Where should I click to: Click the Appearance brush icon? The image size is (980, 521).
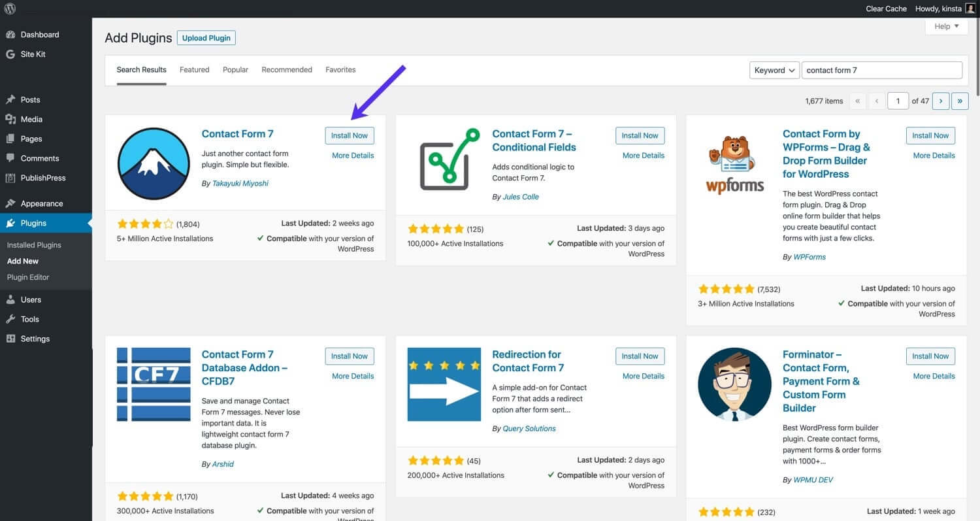point(10,204)
